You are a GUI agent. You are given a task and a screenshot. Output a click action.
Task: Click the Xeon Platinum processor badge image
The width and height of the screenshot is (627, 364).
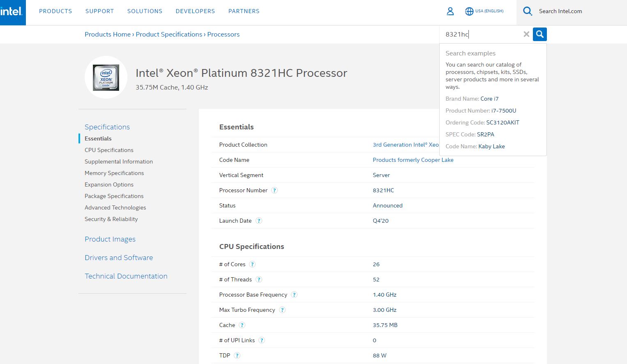tap(106, 77)
